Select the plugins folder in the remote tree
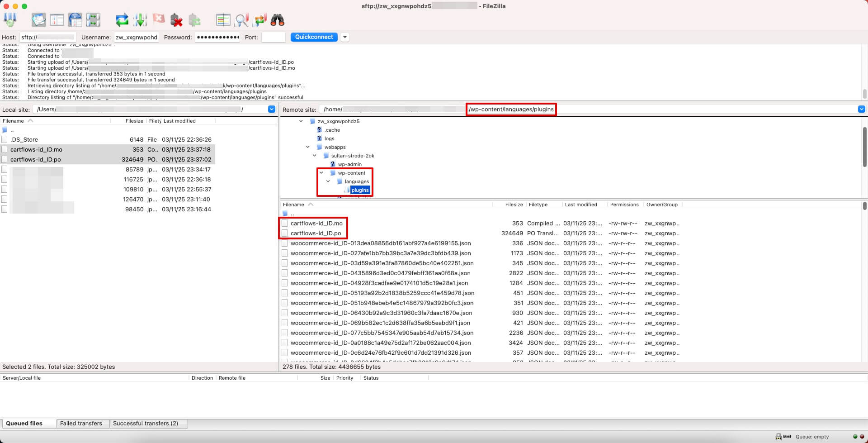This screenshot has height=443, width=868. [x=360, y=190]
